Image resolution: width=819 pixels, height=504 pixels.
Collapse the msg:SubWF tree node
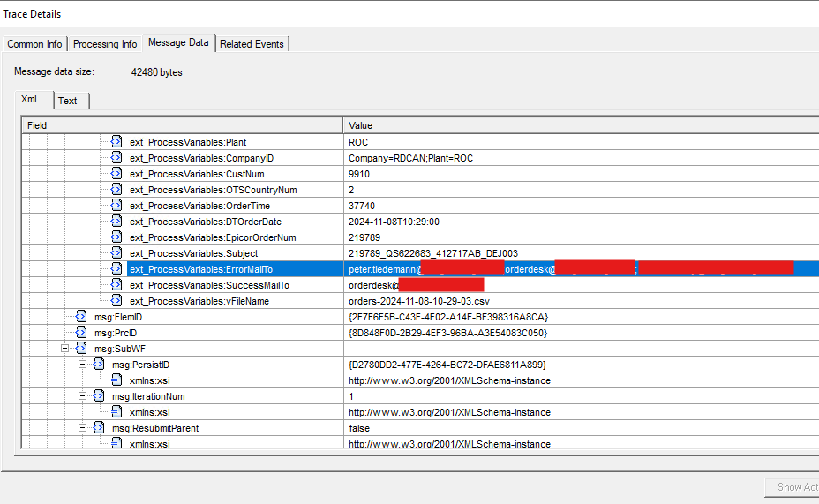point(64,349)
